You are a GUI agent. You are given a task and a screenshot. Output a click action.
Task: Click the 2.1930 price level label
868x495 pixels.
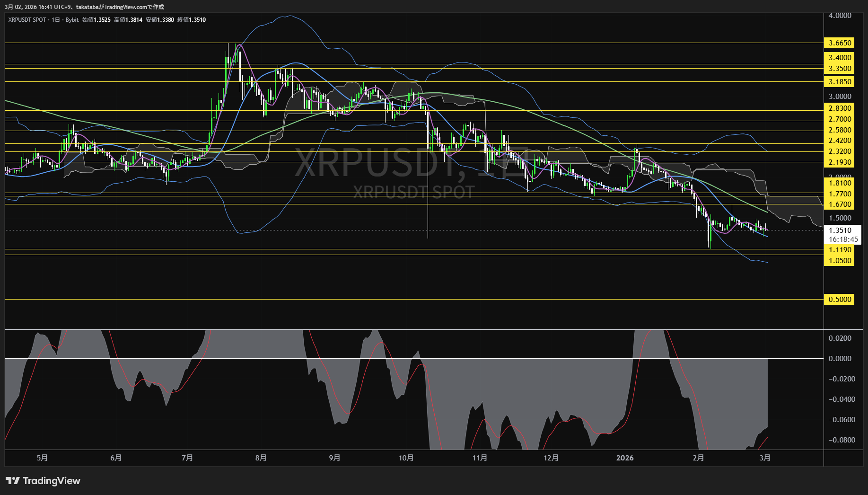click(839, 162)
